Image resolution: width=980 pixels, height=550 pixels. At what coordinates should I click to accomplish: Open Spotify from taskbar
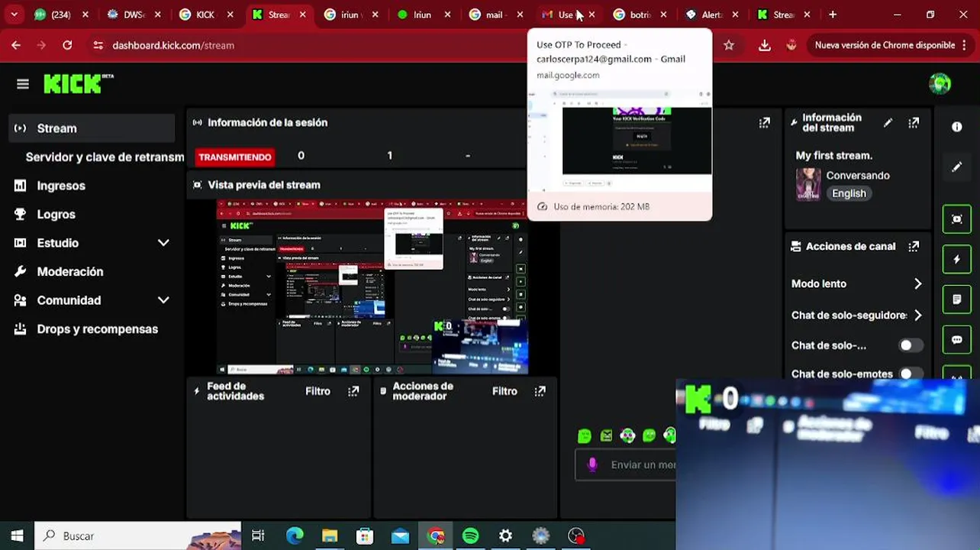point(471,535)
